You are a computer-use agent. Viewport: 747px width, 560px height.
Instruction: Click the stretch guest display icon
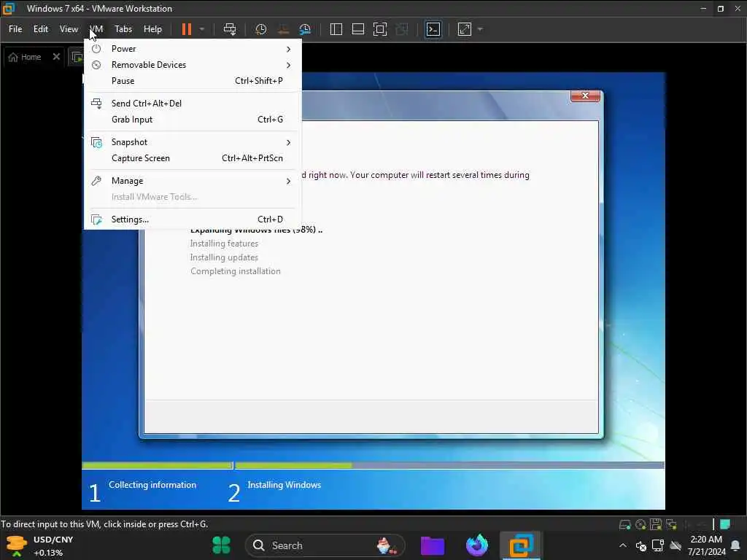click(x=465, y=29)
